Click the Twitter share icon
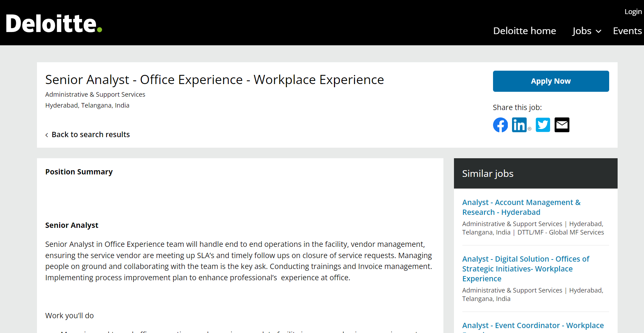This screenshot has width=644, height=333. coord(543,125)
